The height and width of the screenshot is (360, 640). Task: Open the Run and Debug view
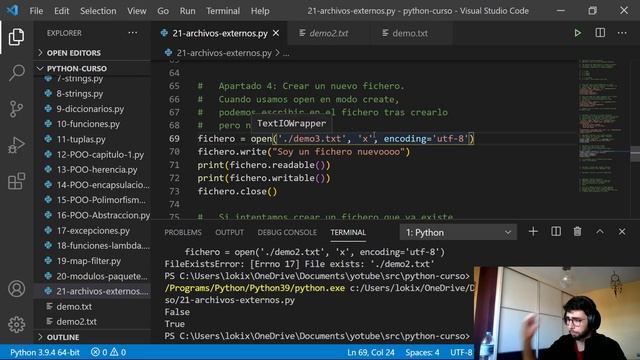click(x=16, y=145)
